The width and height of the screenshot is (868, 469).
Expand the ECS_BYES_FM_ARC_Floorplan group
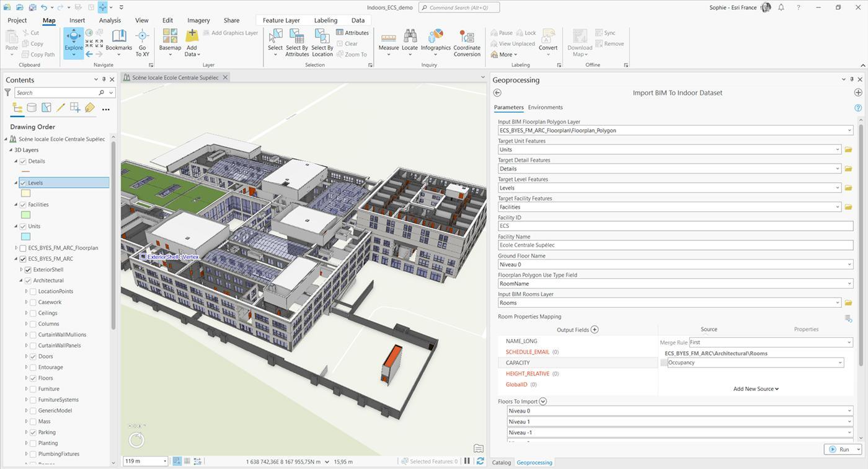16,248
